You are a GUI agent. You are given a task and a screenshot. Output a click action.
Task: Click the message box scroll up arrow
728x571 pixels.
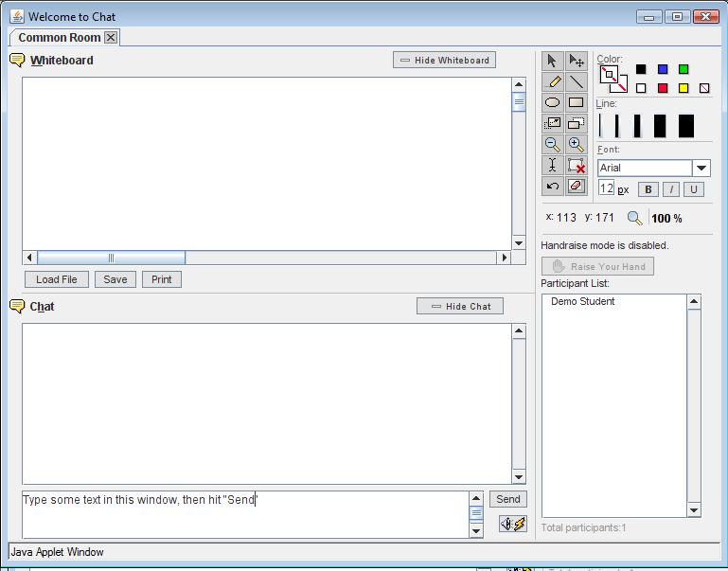coord(476,499)
